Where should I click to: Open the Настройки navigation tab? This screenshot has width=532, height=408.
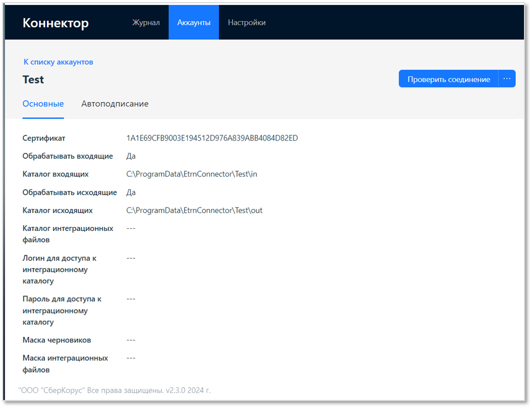pos(247,22)
